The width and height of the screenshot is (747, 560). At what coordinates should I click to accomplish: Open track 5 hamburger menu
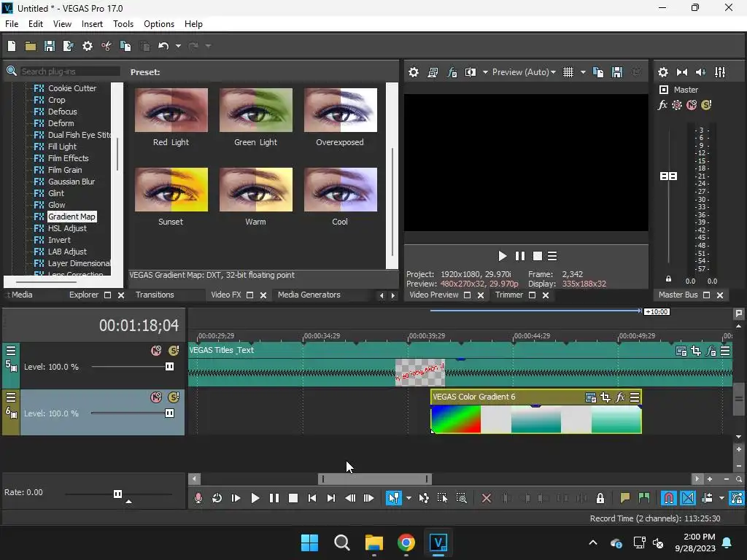11,351
